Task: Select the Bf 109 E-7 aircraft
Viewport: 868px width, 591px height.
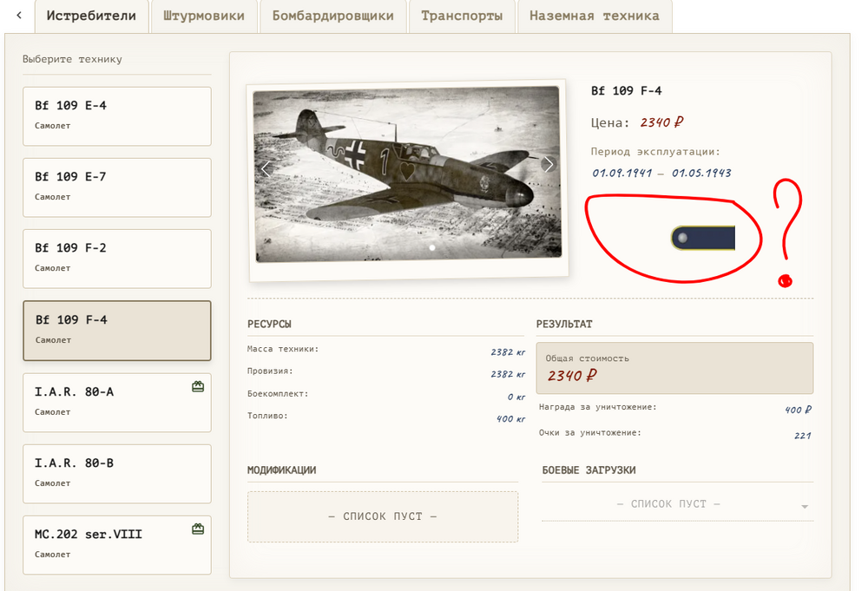Action: pyautogui.click(x=116, y=187)
